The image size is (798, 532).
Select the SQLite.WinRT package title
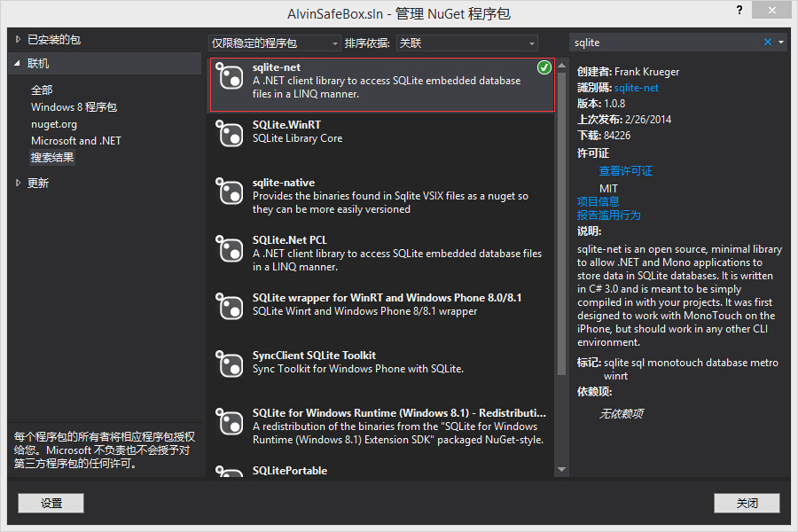(x=286, y=125)
